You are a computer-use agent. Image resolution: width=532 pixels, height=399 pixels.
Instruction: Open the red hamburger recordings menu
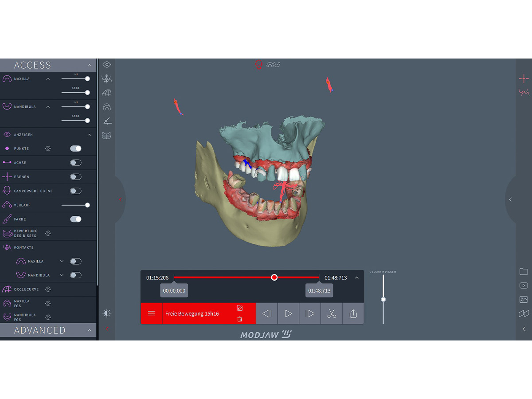[151, 313]
